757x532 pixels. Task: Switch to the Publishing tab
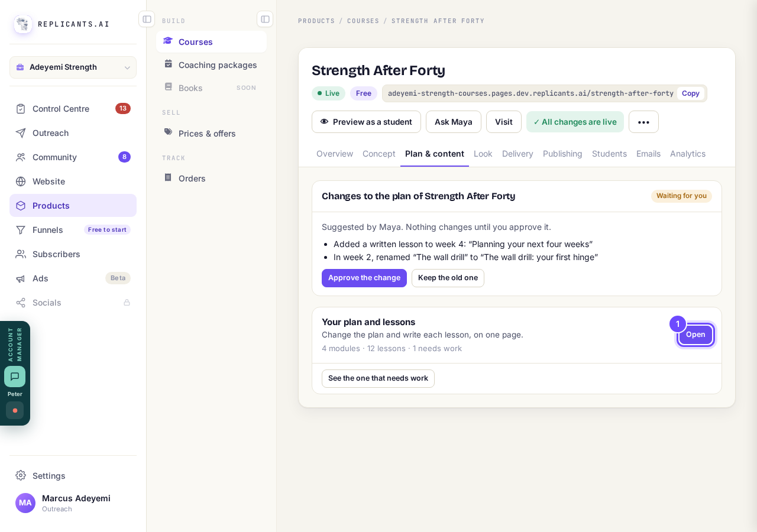(562, 154)
